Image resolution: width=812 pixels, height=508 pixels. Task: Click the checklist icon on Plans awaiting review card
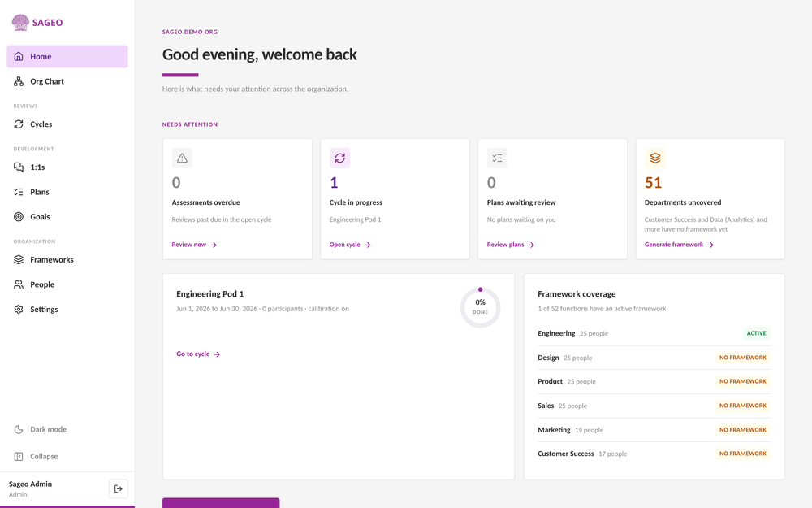pyautogui.click(x=497, y=158)
